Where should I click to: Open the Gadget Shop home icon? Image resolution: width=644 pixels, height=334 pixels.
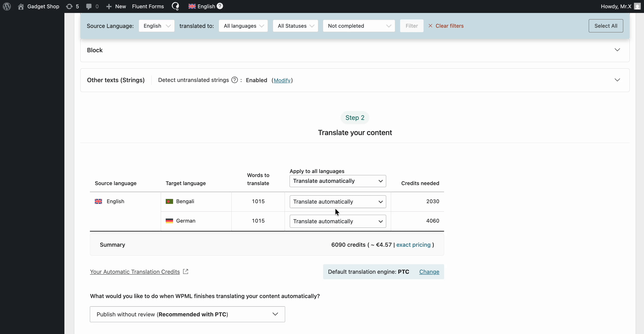[21, 6]
